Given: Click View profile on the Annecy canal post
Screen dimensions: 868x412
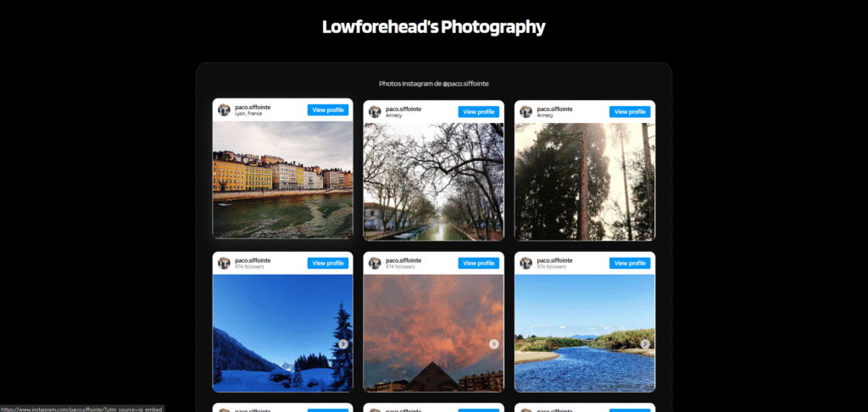Looking at the screenshot, I should (479, 112).
